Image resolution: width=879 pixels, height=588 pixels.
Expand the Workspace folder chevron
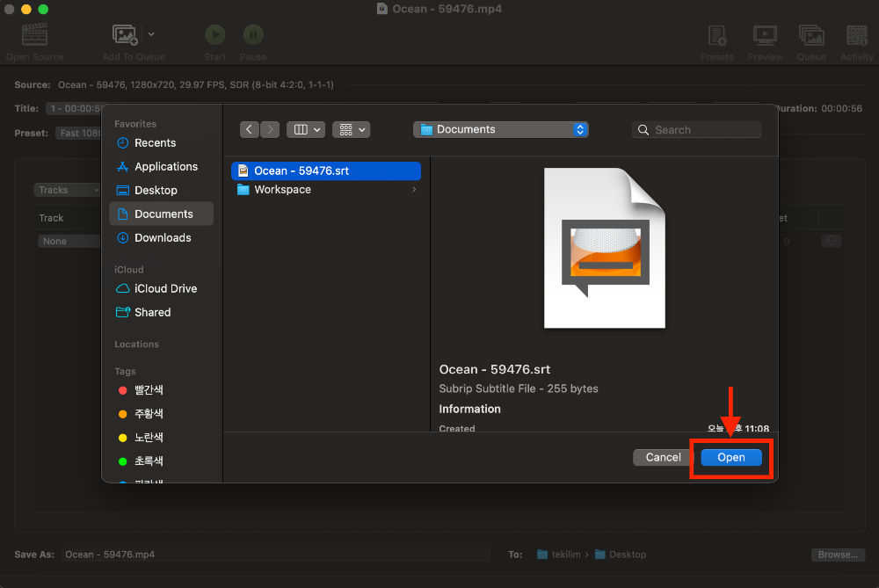coord(414,190)
